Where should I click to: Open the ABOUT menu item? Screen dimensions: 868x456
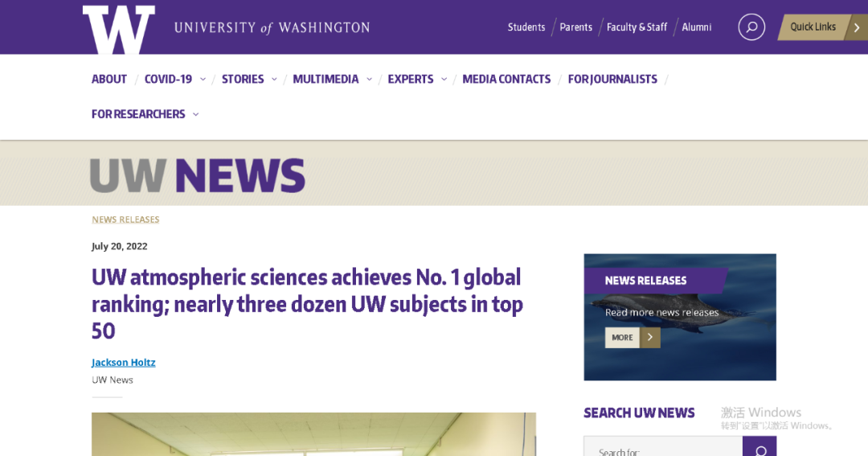[109, 80]
